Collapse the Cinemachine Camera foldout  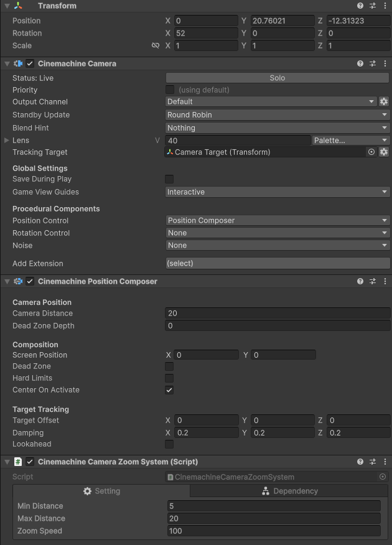tap(7, 63)
